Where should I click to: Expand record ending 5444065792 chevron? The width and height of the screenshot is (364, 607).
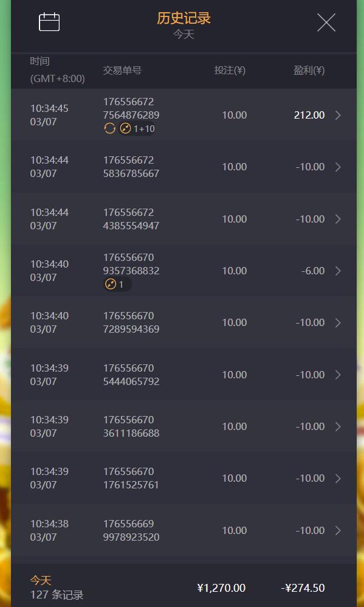click(338, 375)
